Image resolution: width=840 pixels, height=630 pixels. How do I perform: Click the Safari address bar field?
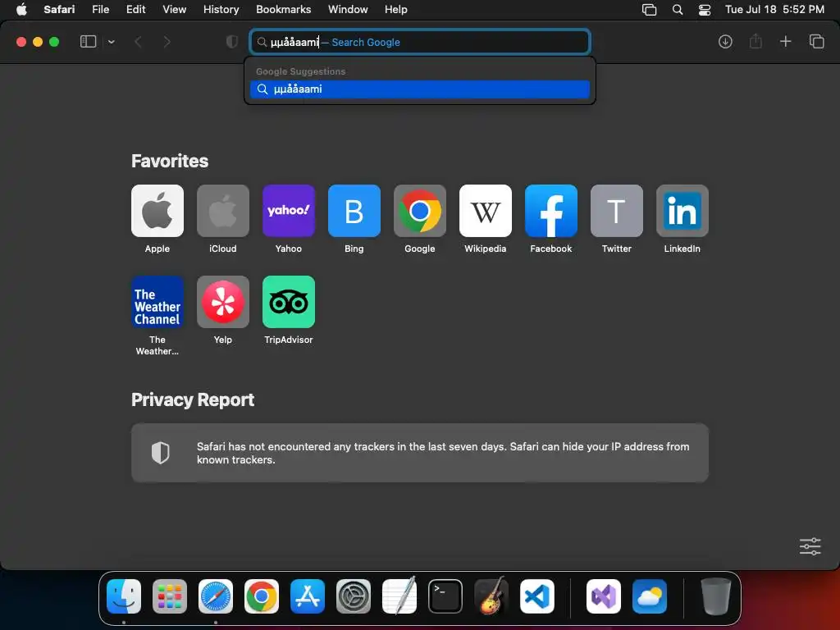pos(420,42)
